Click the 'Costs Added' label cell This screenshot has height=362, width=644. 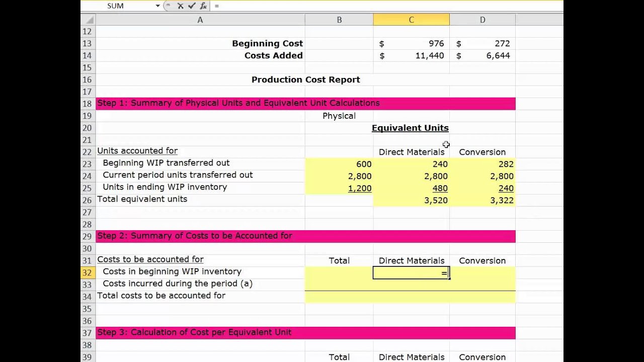[x=273, y=56]
